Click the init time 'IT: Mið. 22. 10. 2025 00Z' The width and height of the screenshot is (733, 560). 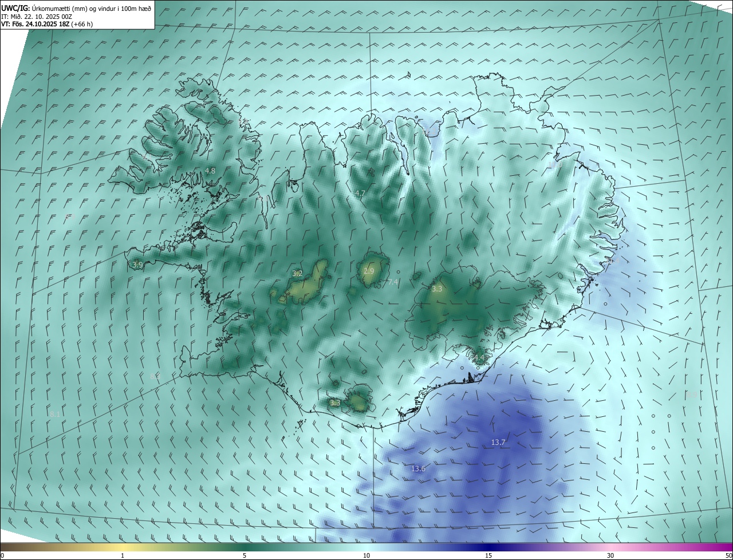pos(37,17)
